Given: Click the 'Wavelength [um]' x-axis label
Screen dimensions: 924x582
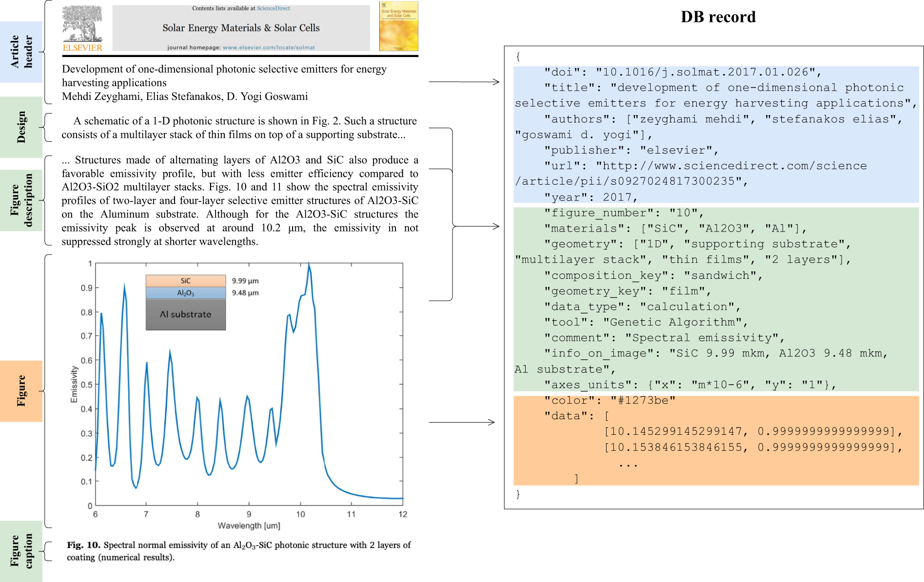Looking at the screenshot, I should pos(249,525).
